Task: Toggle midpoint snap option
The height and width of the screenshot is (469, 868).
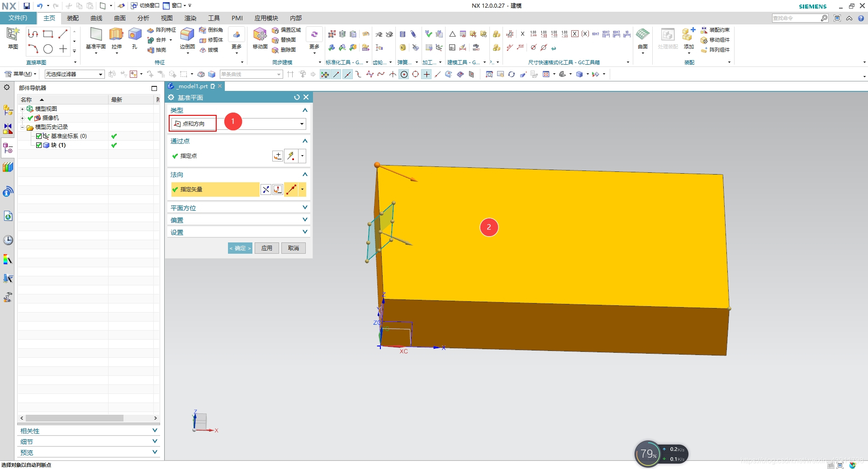Action: tap(347, 75)
